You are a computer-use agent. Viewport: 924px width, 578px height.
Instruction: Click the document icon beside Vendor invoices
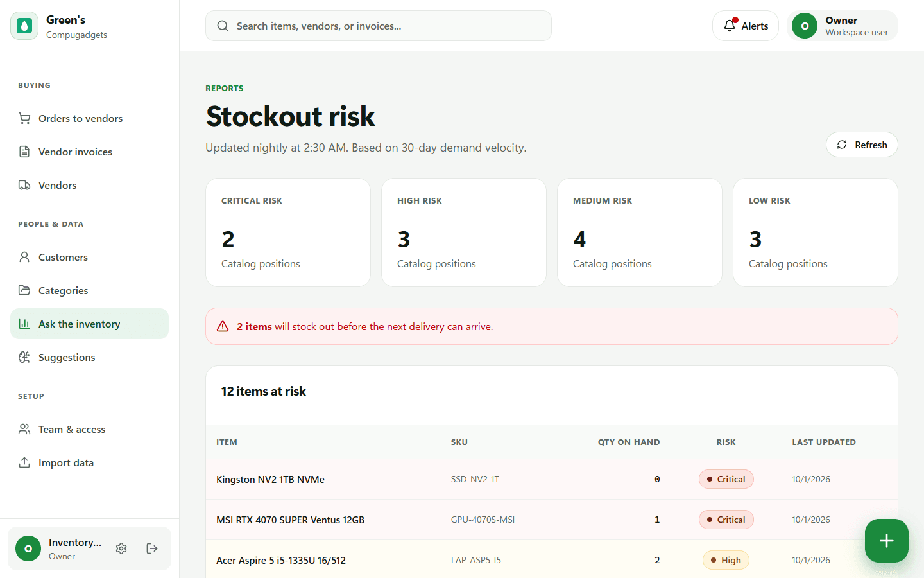click(24, 152)
